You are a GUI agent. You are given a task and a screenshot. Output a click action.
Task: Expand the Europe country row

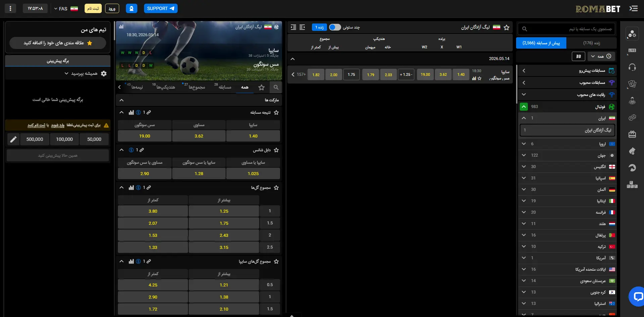[567, 144]
